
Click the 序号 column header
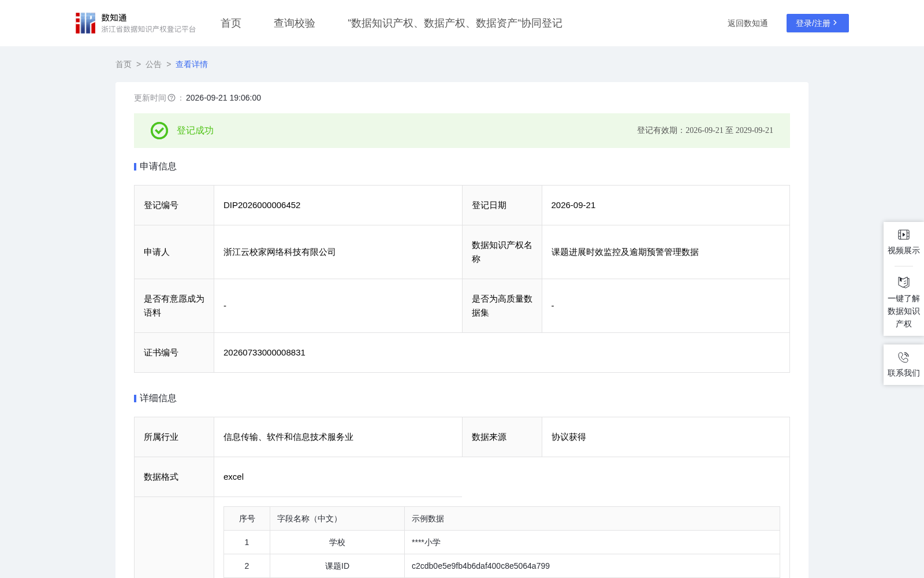click(247, 519)
